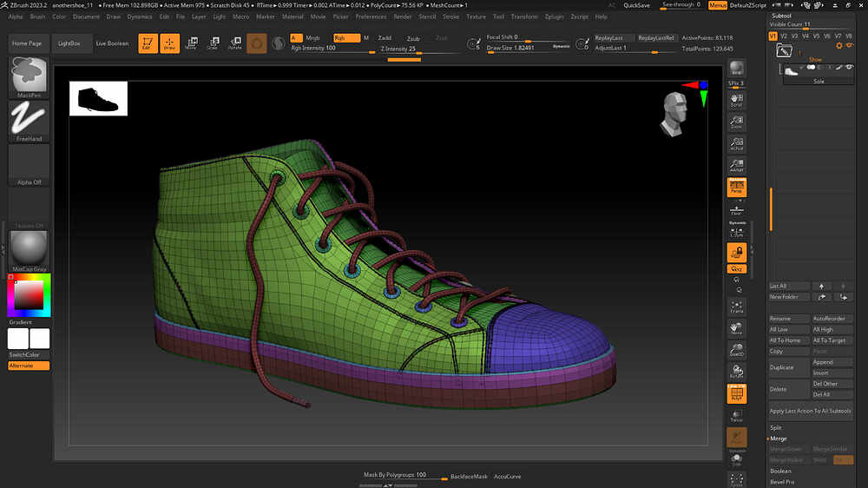Toggle Zsub sculpt mode
The image size is (868, 488).
point(413,38)
